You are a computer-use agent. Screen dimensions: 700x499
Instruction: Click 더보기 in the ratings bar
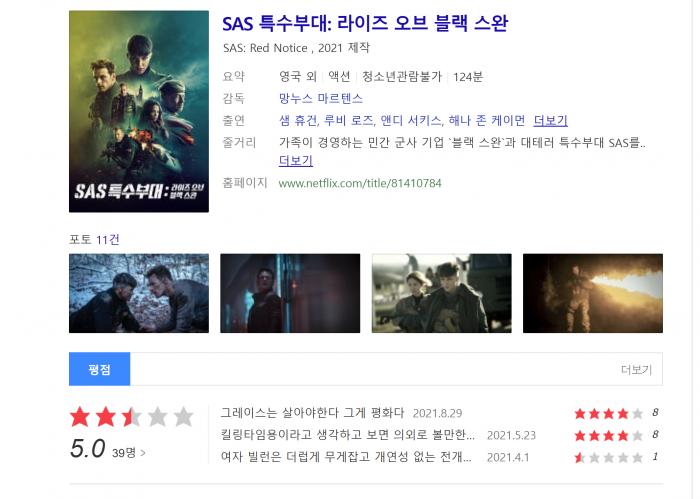pyautogui.click(x=636, y=370)
